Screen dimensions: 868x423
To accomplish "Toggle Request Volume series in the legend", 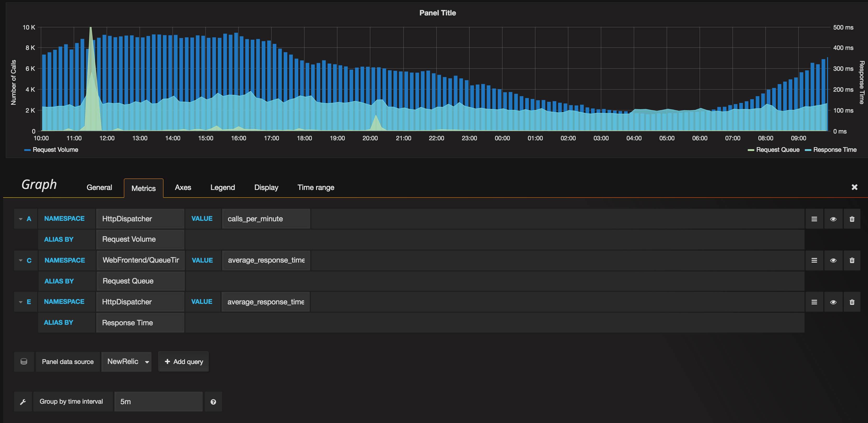I will click(x=55, y=150).
